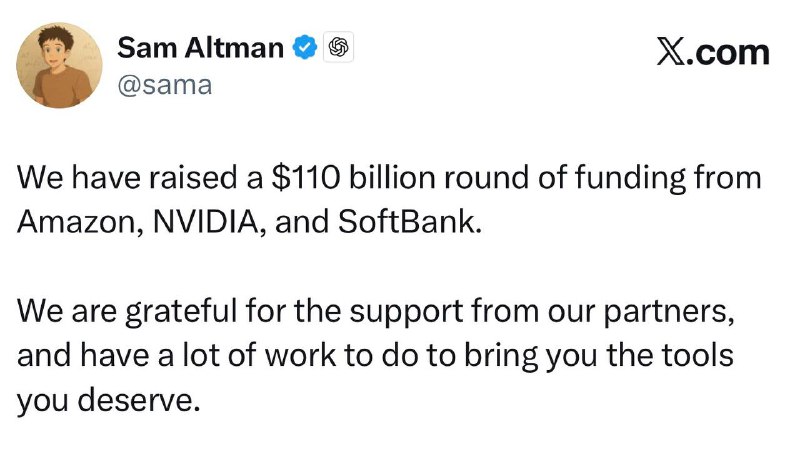Screen dimensions: 800x466
Task: Click Sam Altman's profile avatar
Action: tap(60, 65)
